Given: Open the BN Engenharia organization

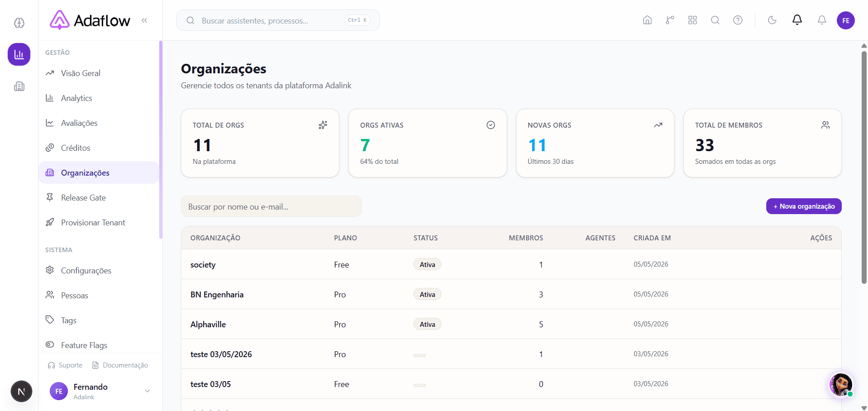Looking at the screenshot, I should (511, 294).
